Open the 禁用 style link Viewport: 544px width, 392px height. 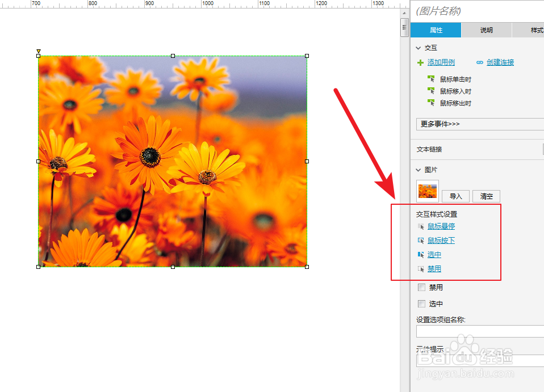coord(434,269)
